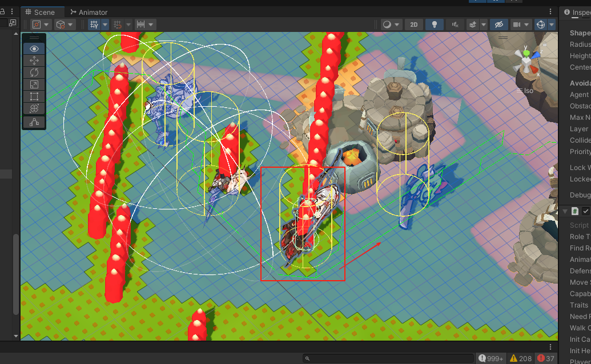
Task: Click the grid snapping magnet icon
Action: click(x=118, y=25)
